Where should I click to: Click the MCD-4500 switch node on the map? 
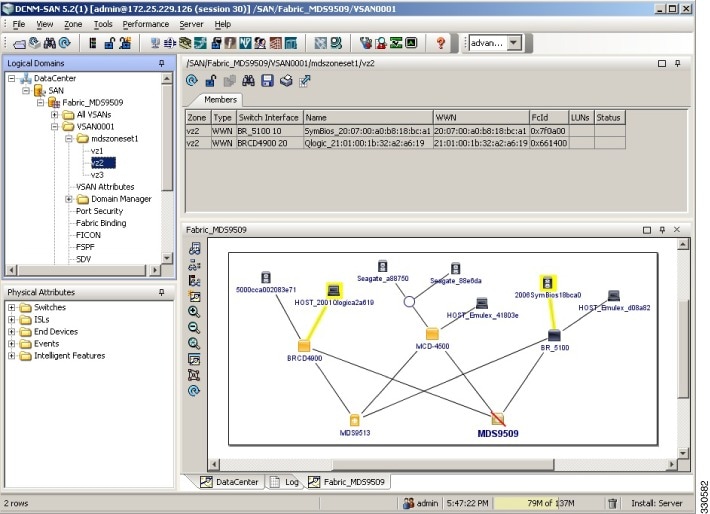pyautogui.click(x=432, y=334)
